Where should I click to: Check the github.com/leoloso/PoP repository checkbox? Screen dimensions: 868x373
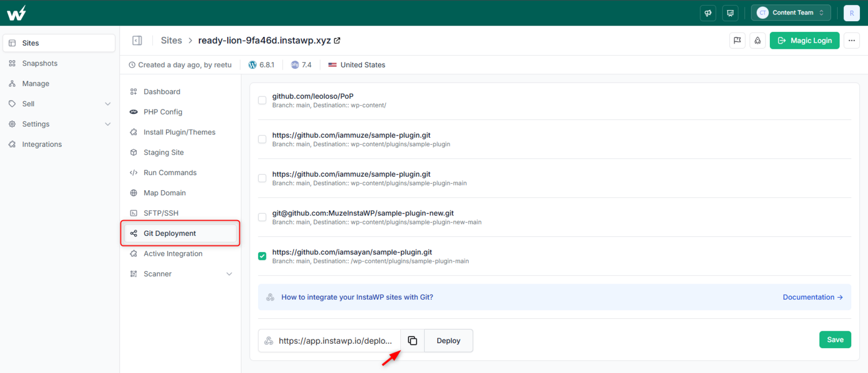[262, 100]
